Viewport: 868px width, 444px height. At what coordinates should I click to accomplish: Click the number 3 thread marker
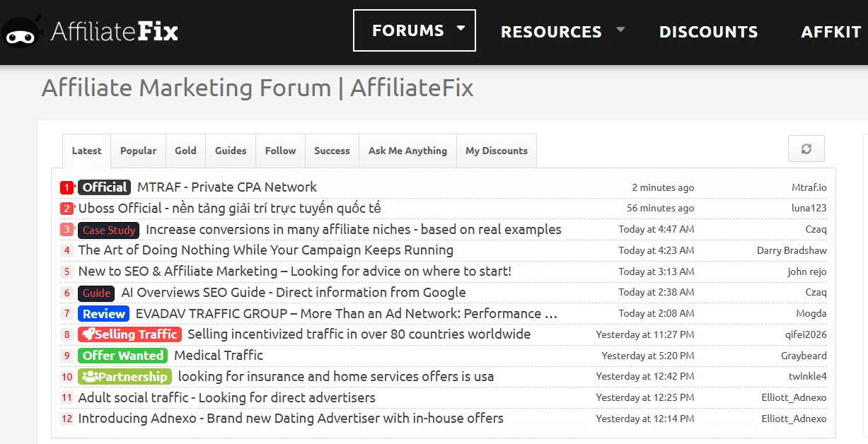pos(67,229)
